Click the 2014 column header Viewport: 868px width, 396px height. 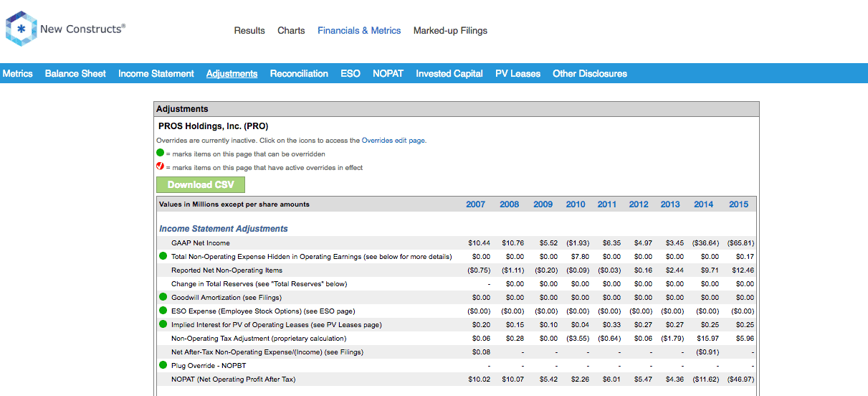704,204
